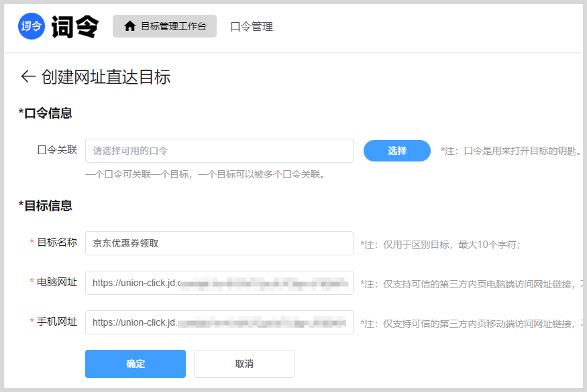The height and width of the screenshot is (392, 587).
Task: Click the note 口令是用来打开目标的钥匙
Action: (511, 151)
